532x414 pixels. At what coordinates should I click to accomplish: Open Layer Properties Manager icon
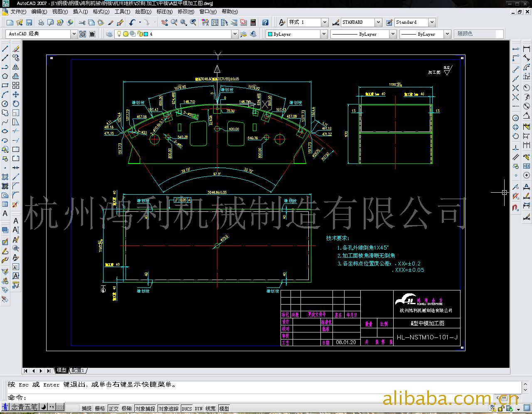(109, 34)
